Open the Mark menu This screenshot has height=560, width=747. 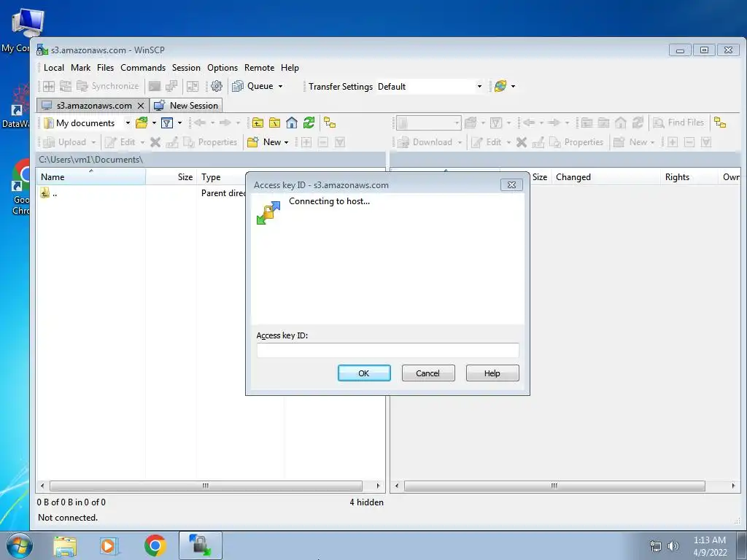point(80,68)
